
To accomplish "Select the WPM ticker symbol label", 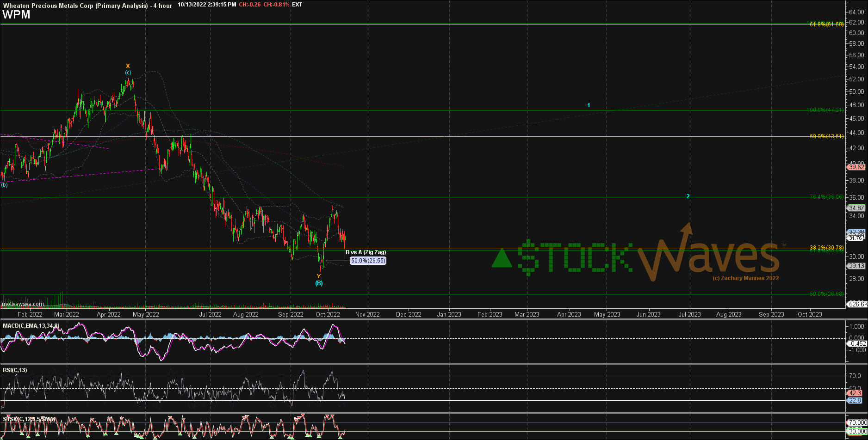I will point(16,15).
